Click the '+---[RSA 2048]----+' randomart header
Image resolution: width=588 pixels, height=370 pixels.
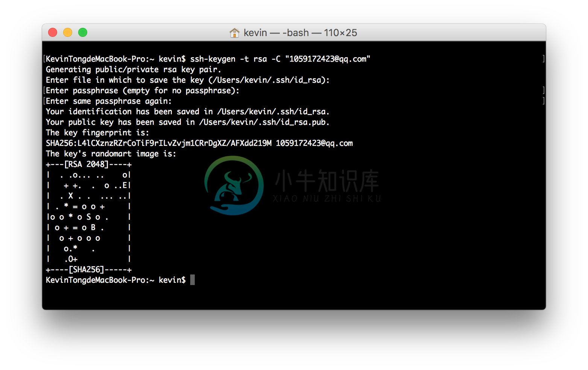tap(89, 164)
